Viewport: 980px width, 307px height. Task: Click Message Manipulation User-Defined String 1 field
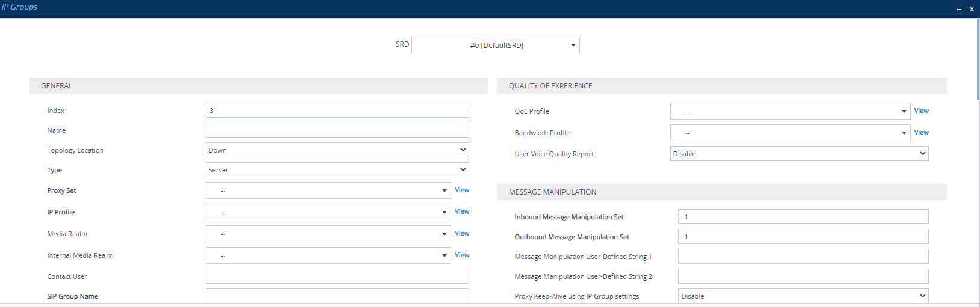point(803,257)
